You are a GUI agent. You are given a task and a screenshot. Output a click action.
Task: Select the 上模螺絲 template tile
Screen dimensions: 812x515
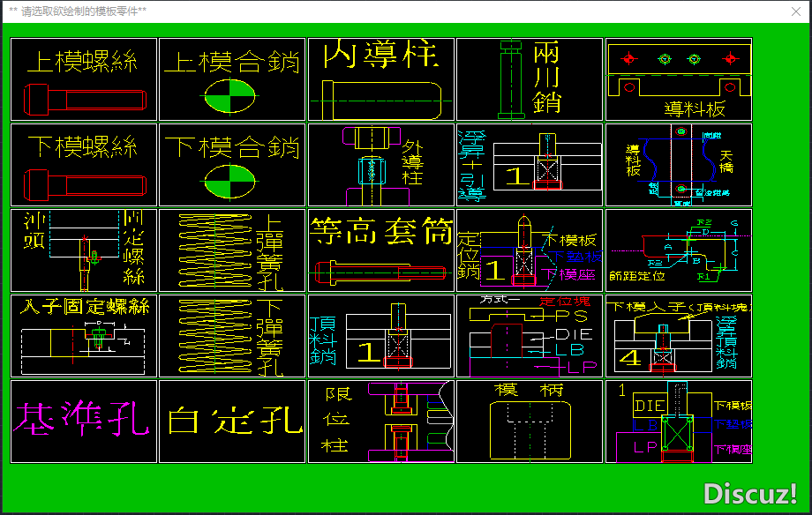(x=84, y=79)
